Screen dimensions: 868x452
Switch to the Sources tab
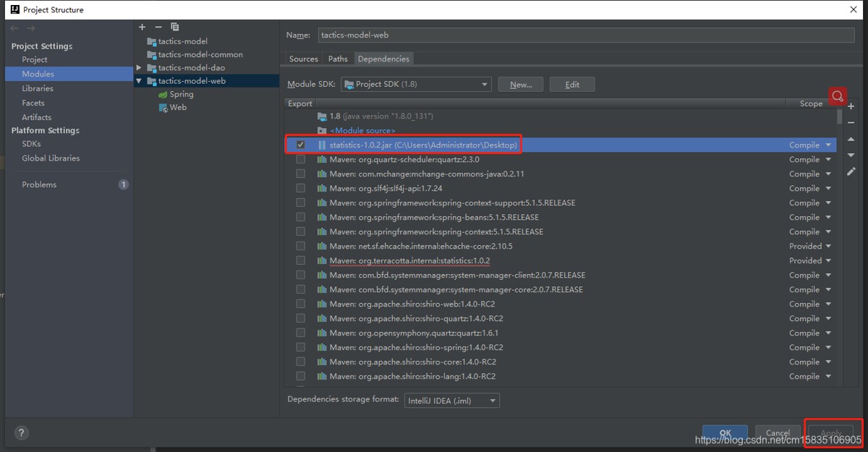coord(303,59)
